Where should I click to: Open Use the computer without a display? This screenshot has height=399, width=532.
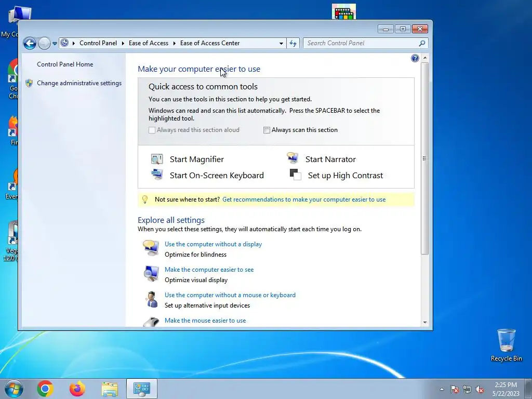tap(213, 244)
